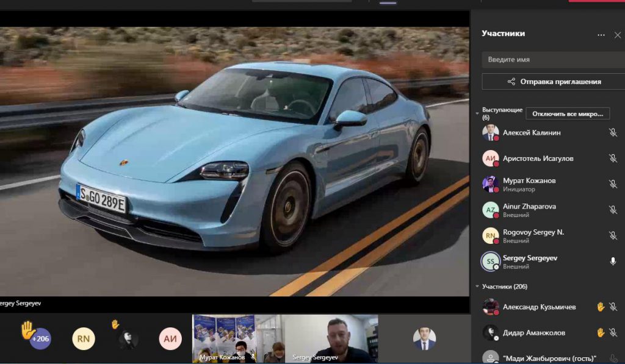This screenshot has height=364, width=625.
Task: Click the name Rogovoy Sergey N.
Action: click(x=533, y=232)
